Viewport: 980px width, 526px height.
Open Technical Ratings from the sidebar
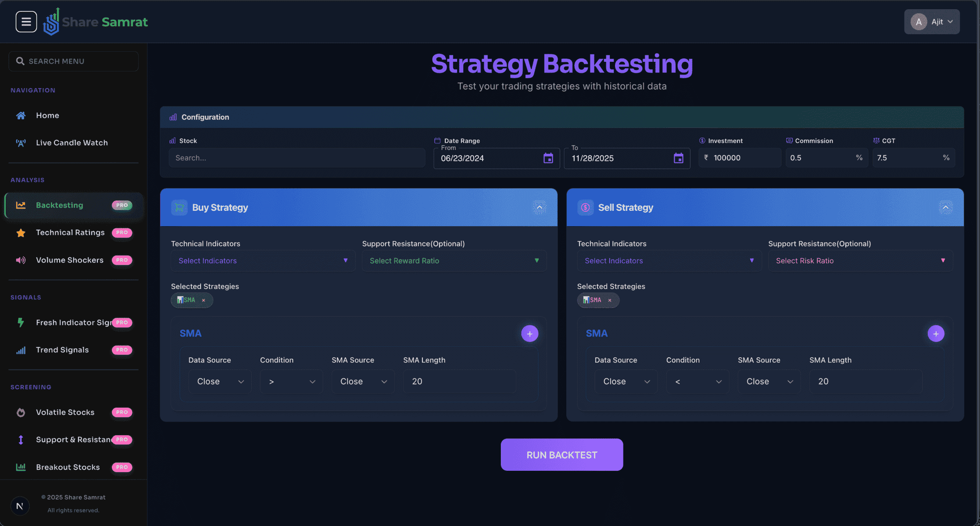(x=70, y=232)
